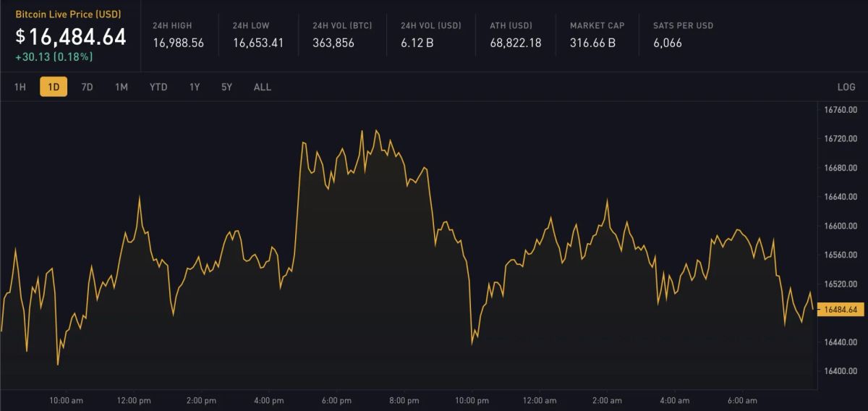Click the 10:00 am time axis label
The image size is (868, 411).
66,400
